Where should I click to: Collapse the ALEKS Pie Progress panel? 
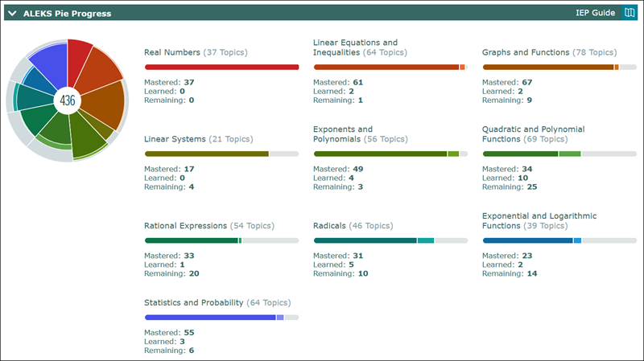coord(12,14)
